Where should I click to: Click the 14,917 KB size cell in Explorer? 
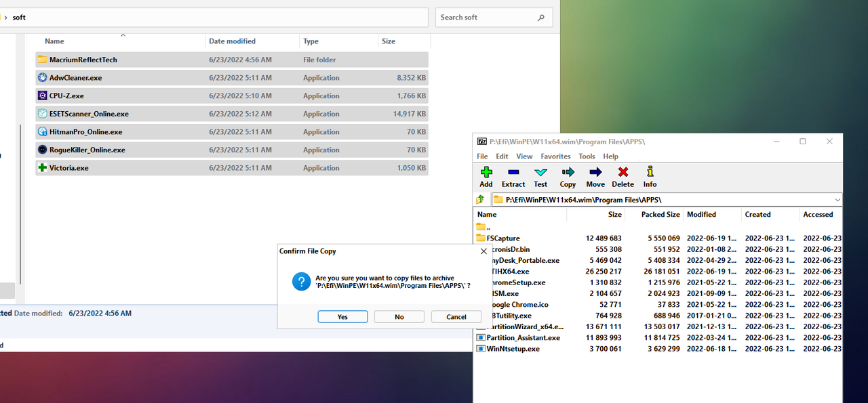(410, 114)
